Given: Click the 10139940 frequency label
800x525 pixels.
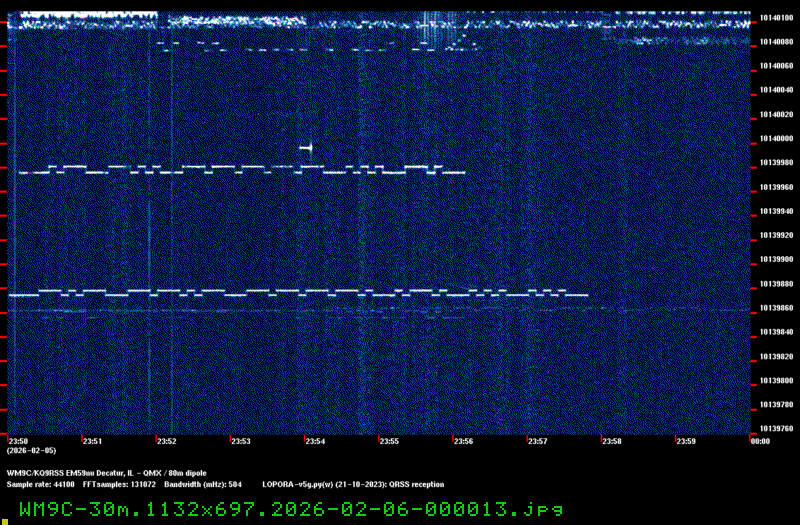Looking at the screenshot, I should pos(776,211).
